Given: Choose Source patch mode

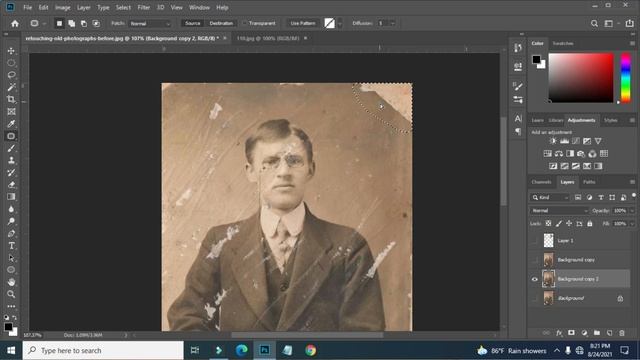Looking at the screenshot, I should 192,24.
